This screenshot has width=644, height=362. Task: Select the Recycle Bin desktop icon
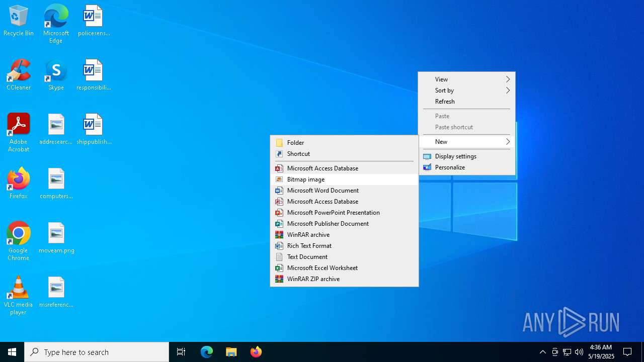pyautogui.click(x=19, y=21)
